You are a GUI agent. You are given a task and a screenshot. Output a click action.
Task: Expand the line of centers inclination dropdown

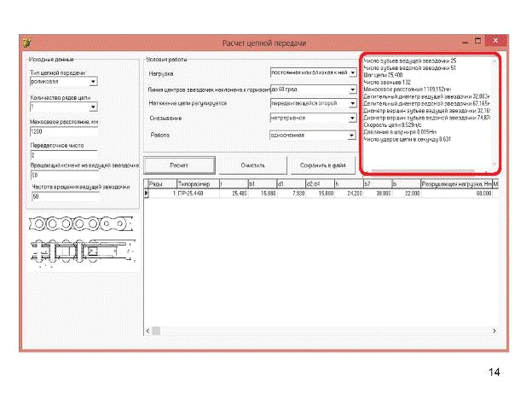click(352, 89)
